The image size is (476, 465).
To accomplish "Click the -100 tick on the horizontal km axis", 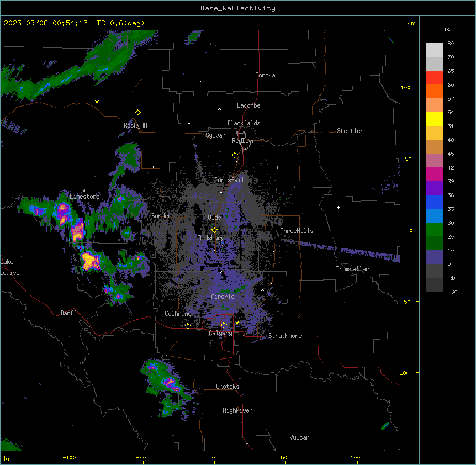I will pyautogui.click(x=69, y=457).
